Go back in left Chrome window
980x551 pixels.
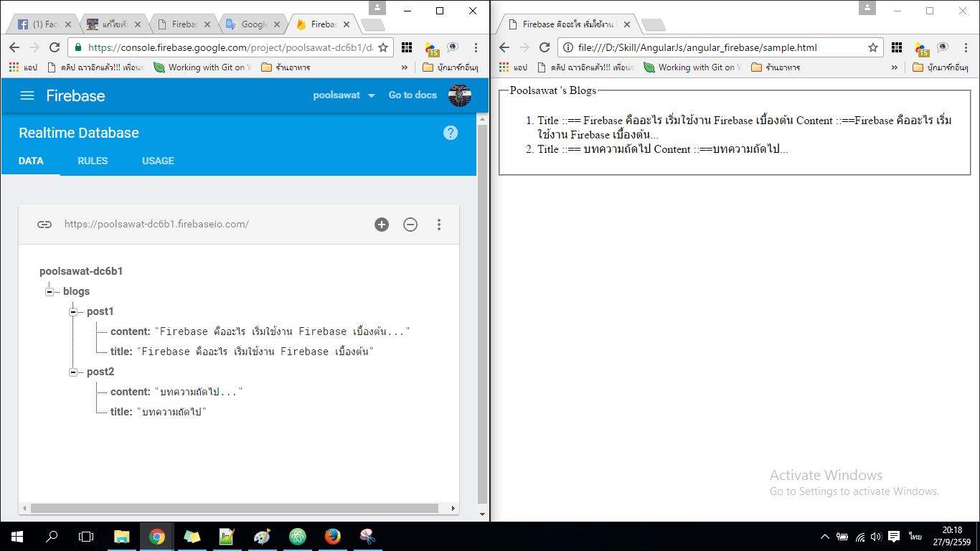coord(13,47)
